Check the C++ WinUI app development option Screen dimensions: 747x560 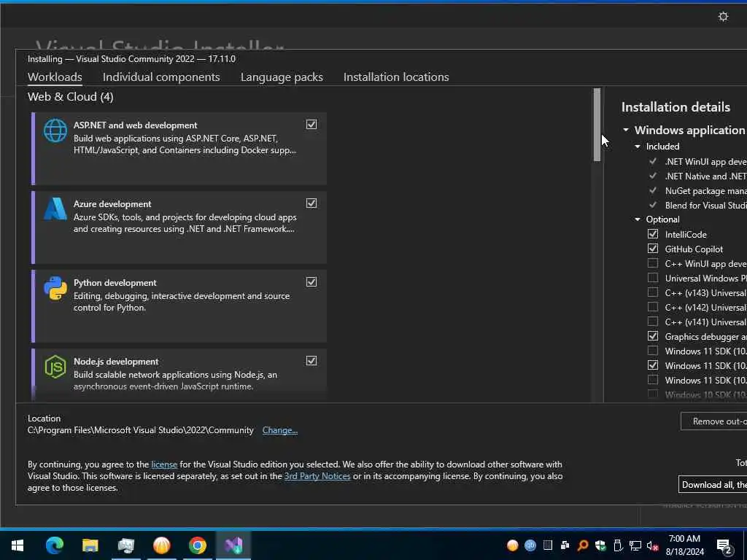tap(653, 263)
